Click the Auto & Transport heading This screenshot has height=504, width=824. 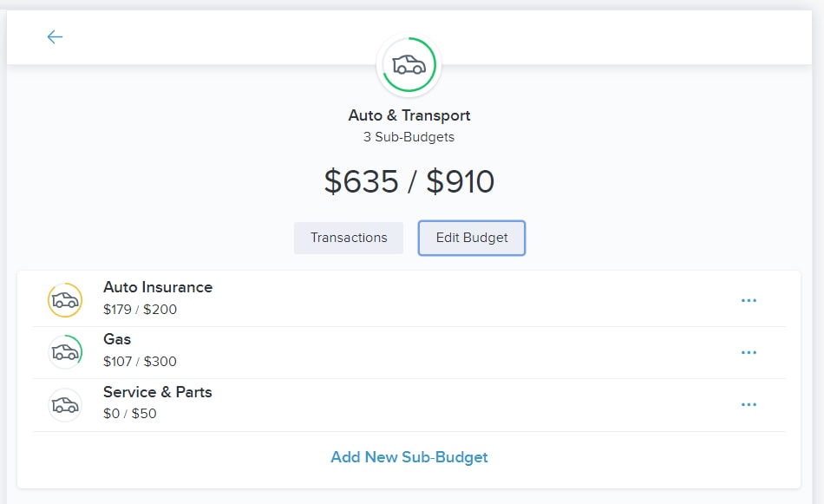coord(409,115)
